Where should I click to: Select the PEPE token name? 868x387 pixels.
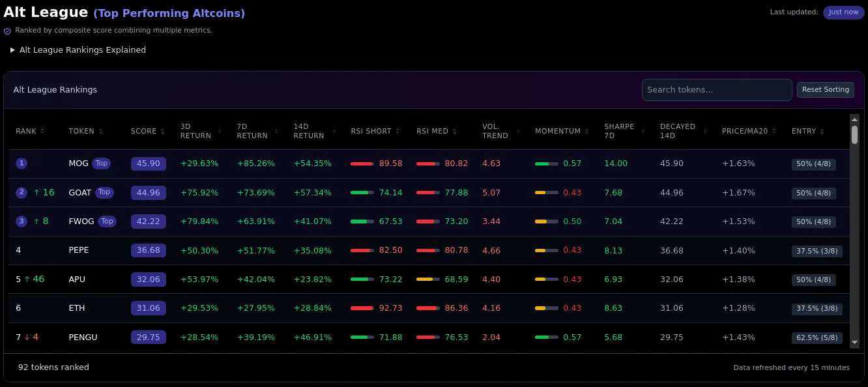(x=79, y=251)
